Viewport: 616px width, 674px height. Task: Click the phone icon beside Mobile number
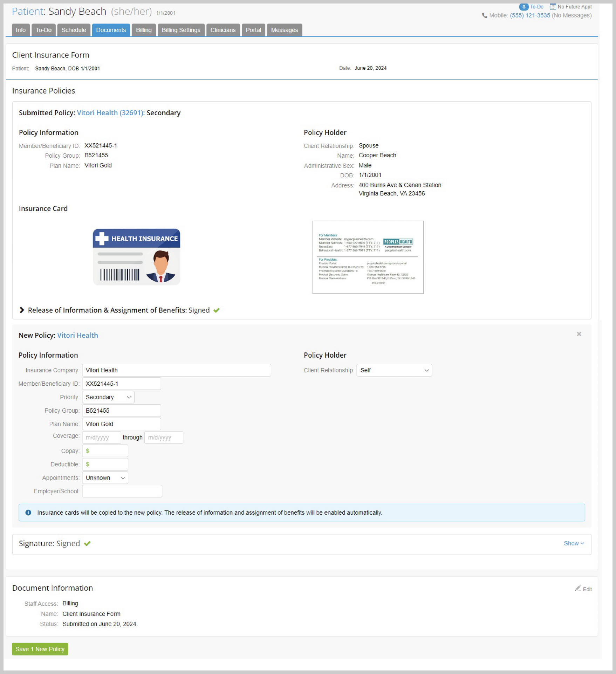coord(485,15)
